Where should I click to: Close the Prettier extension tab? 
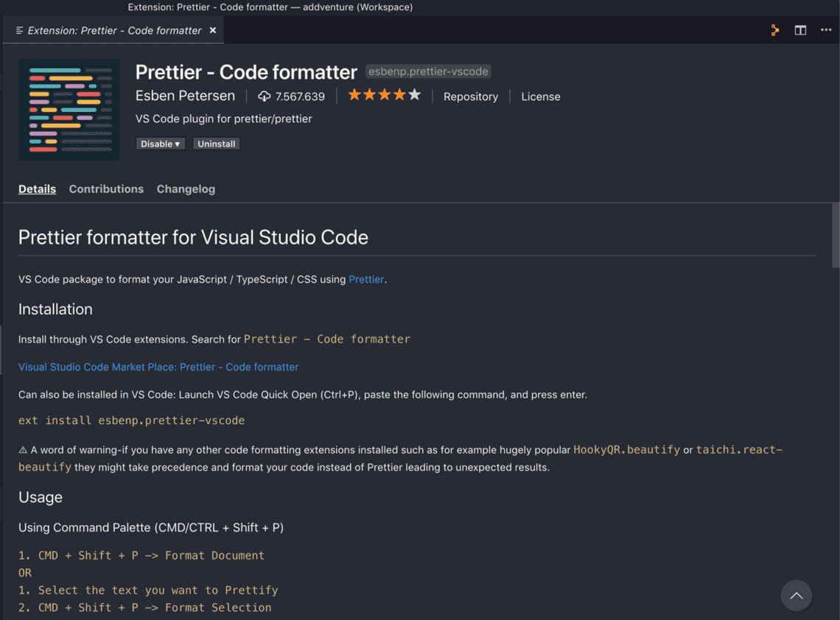[x=213, y=30]
